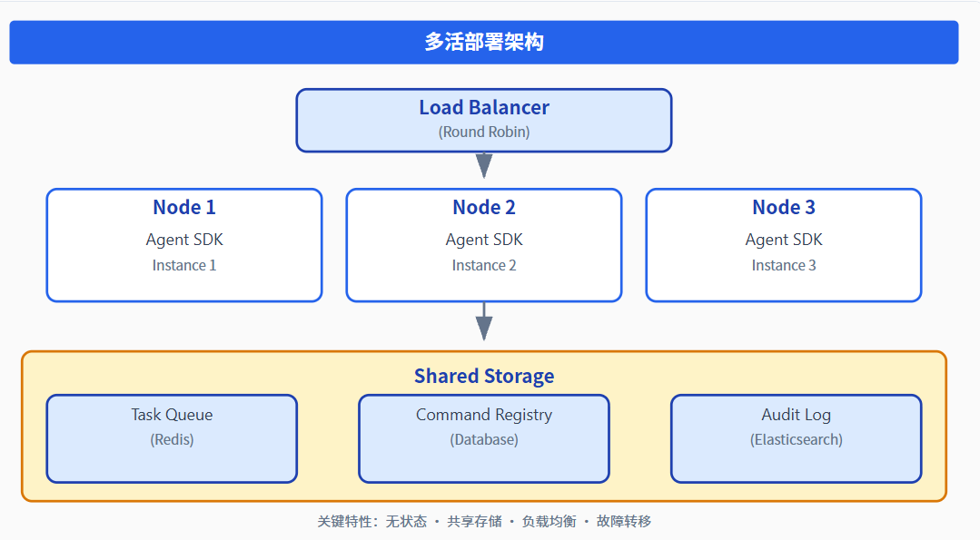Viewport: 980px width, 540px height.
Task: Click the (Redis) label
Action: click(x=172, y=439)
